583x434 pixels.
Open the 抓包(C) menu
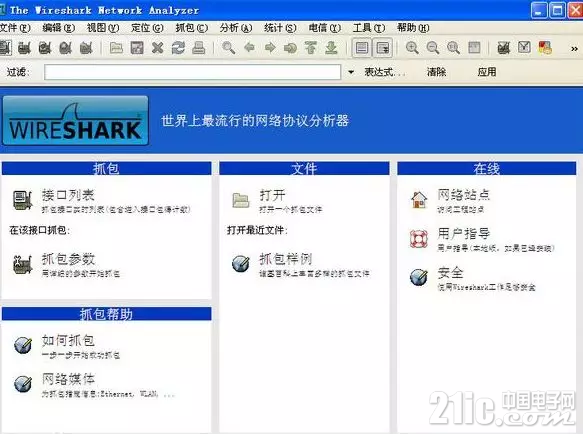(x=191, y=28)
